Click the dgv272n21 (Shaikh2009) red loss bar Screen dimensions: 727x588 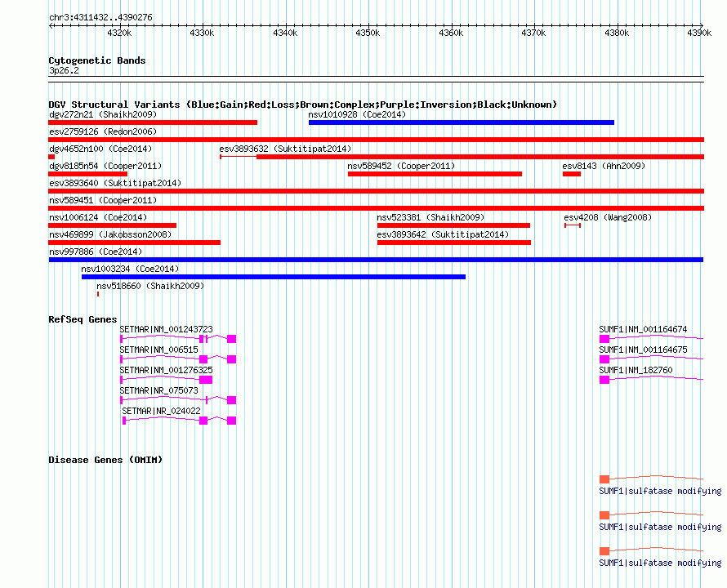pyautogui.click(x=153, y=122)
